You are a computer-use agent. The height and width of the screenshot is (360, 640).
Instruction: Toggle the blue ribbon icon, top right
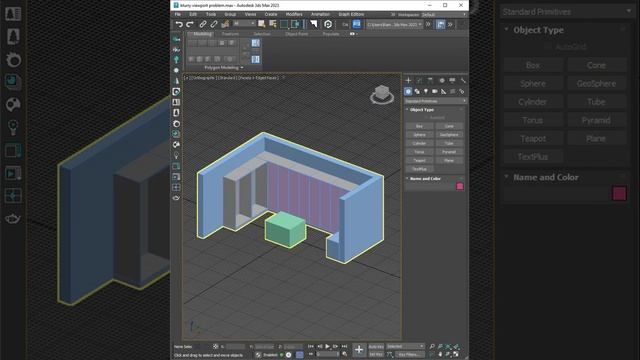tap(256, 43)
